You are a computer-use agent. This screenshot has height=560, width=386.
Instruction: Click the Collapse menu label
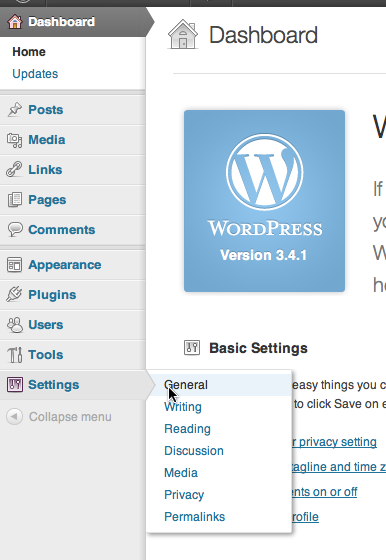70,417
